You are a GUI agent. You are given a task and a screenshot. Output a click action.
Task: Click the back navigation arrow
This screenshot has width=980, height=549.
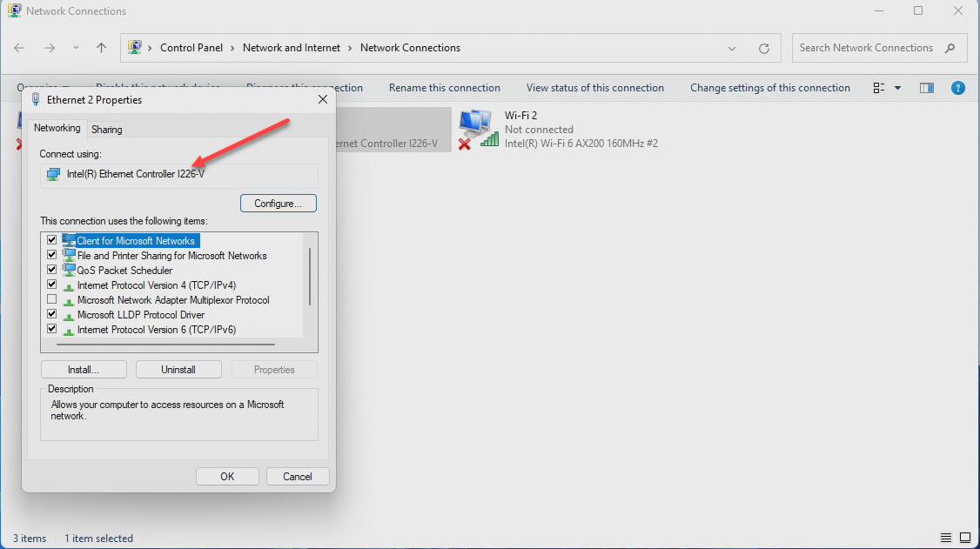point(18,48)
